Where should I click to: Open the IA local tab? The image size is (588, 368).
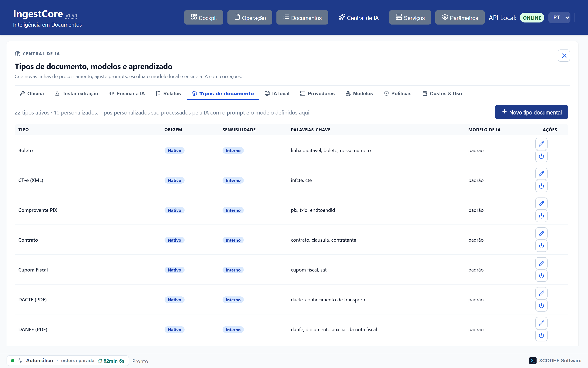pos(277,94)
